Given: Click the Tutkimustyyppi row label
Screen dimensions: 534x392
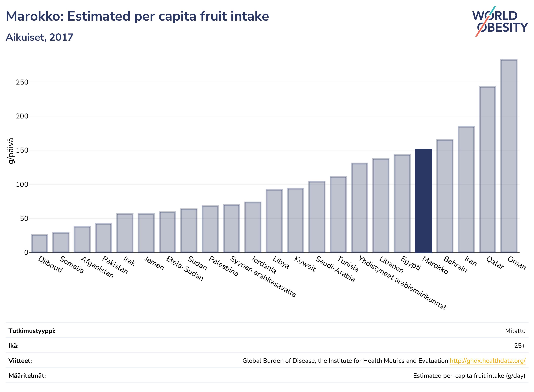Looking at the screenshot, I should click(x=32, y=331).
